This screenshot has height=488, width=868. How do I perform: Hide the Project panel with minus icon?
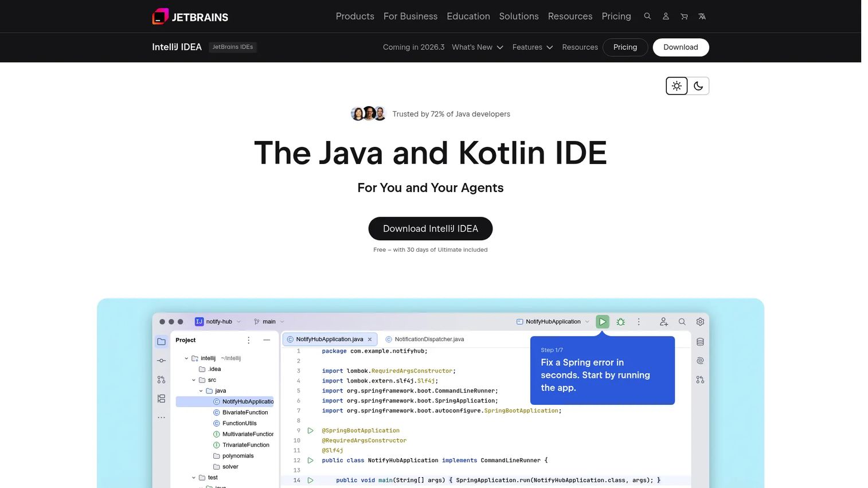(267, 340)
